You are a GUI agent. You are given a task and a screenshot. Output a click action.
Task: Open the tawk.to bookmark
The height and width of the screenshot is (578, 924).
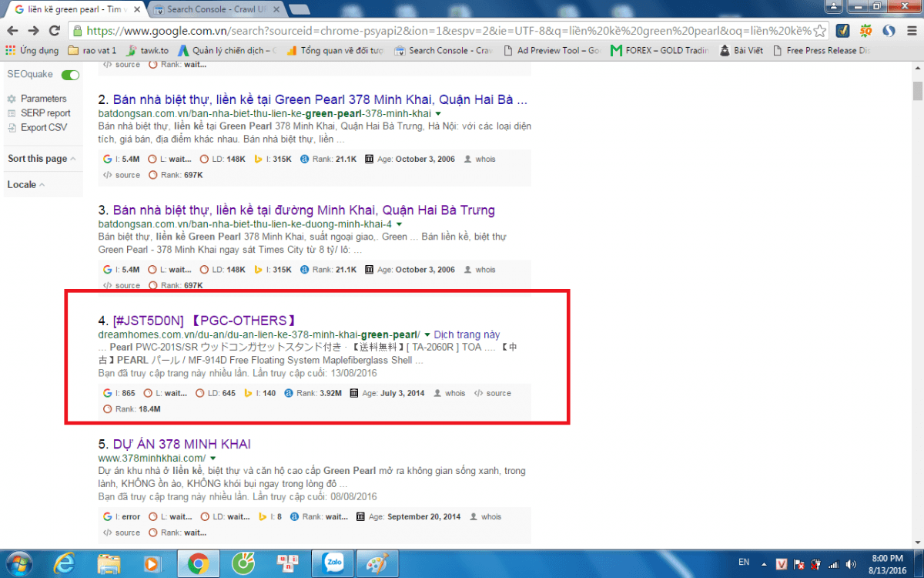pyautogui.click(x=149, y=51)
